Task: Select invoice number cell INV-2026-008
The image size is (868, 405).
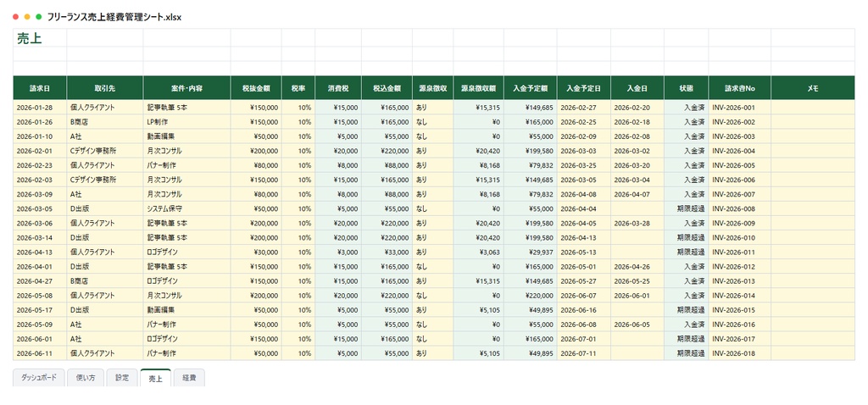Action: [739, 208]
